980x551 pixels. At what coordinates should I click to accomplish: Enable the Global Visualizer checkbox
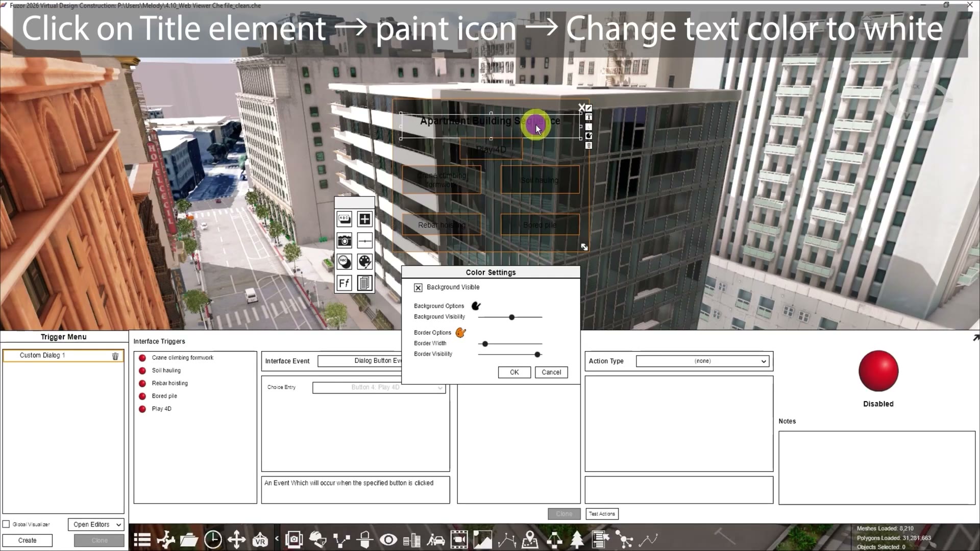pyautogui.click(x=6, y=524)
